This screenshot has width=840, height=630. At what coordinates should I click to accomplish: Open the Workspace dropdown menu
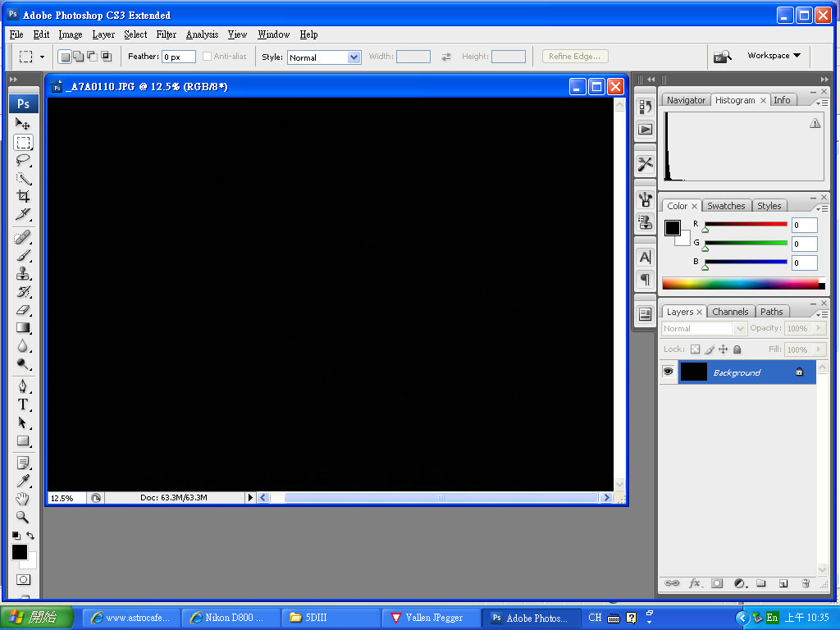pyautogui.click(x=773, y=56)
